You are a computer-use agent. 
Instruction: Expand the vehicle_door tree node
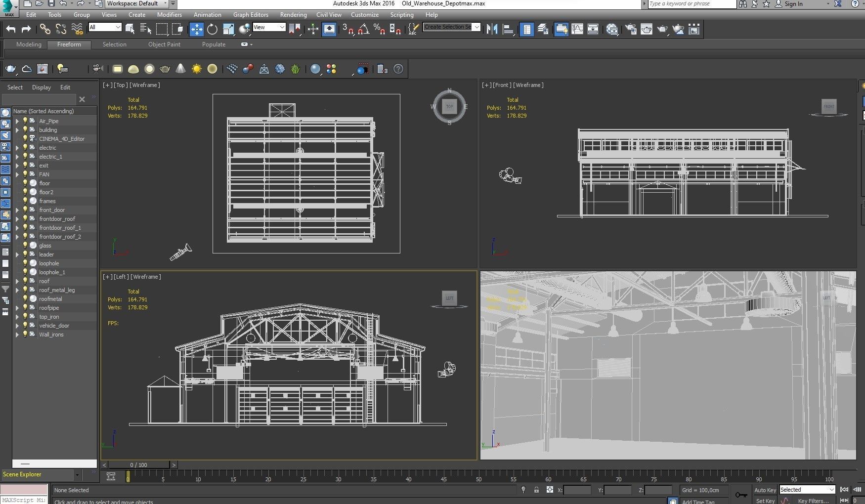coord(17,326)
